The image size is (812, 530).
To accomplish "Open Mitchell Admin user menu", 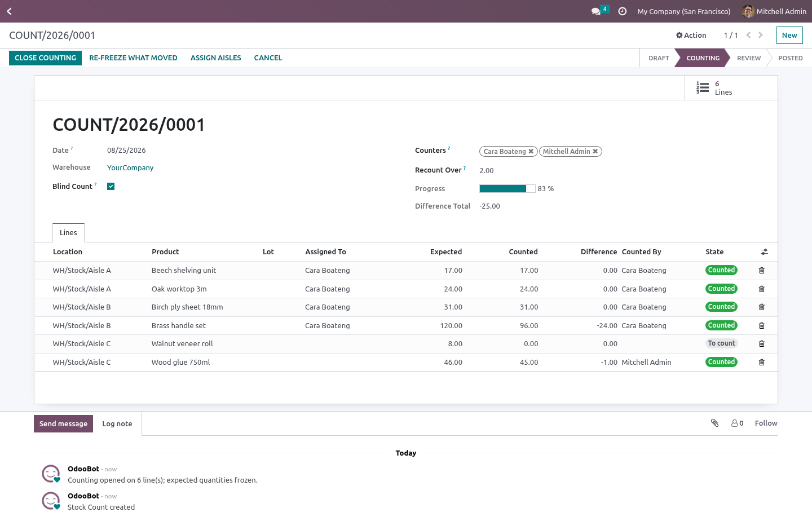I will click(x=774, y=11).
